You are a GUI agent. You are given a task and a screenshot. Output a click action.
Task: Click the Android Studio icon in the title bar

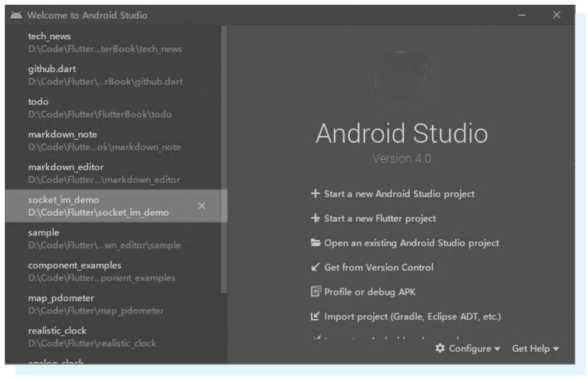click(16, 15)
